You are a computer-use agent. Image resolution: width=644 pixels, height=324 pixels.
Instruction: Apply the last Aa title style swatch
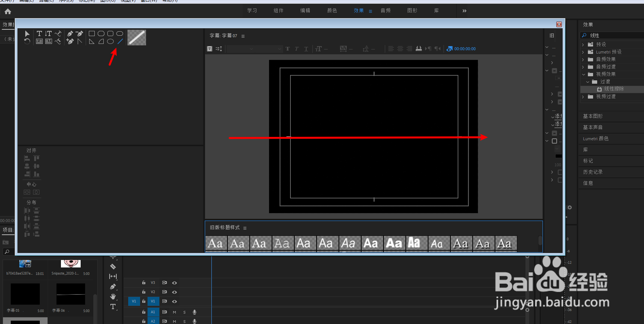(x=506, y=243)
